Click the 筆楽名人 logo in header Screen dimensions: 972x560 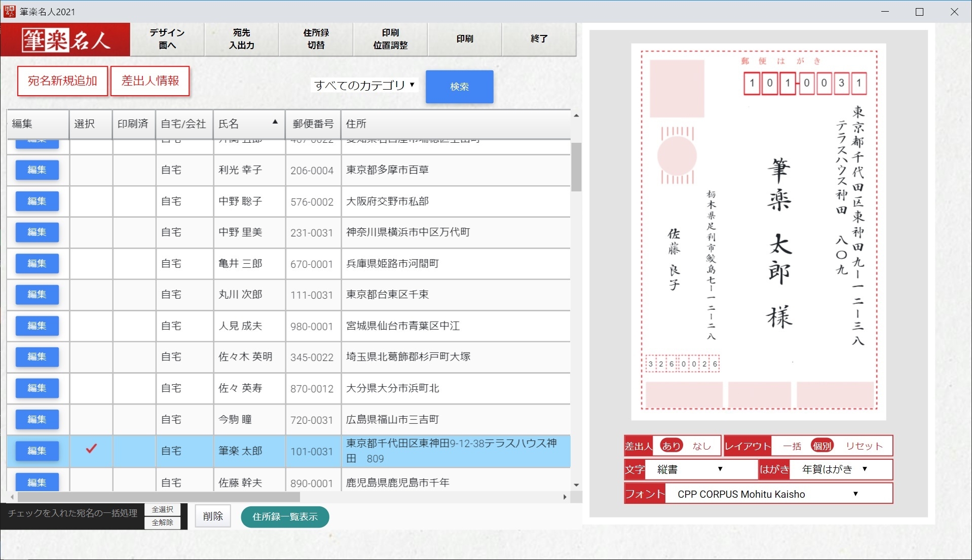coord(65,39)
